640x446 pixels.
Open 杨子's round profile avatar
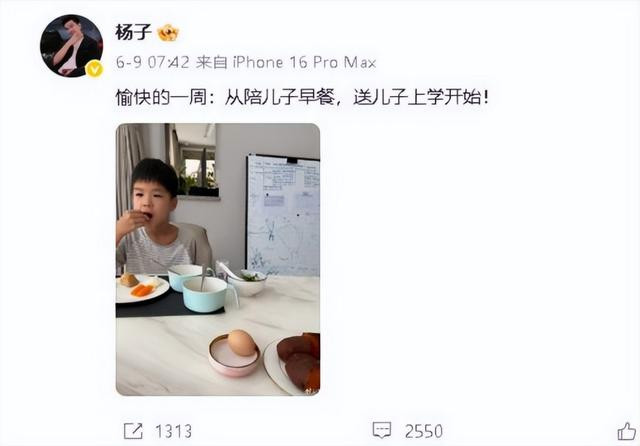(x=71, y=46)
